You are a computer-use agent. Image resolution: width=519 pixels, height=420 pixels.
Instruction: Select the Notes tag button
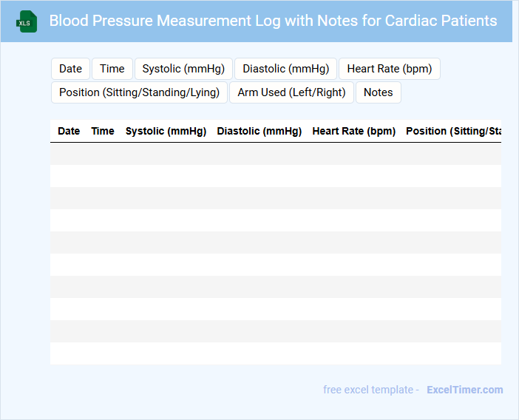(x=378, y=92)
